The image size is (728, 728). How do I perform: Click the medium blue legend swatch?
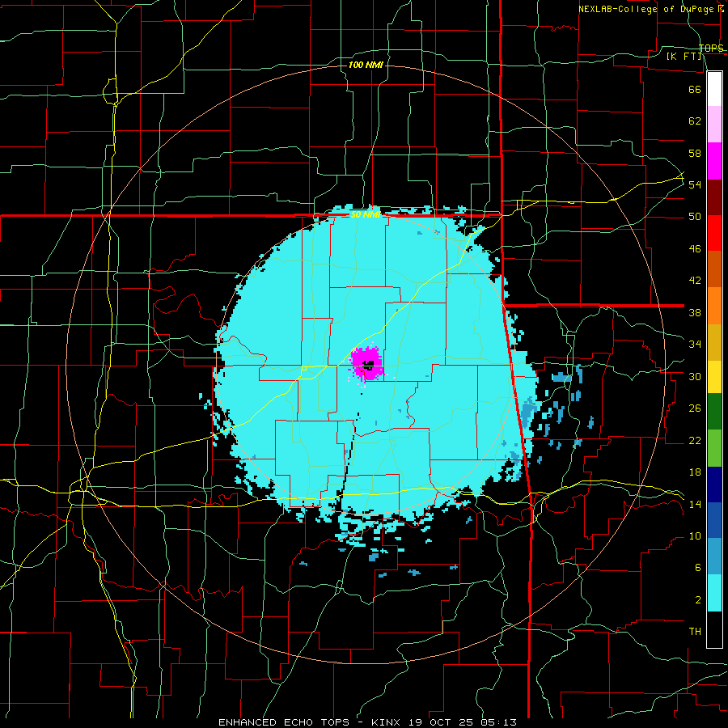714,520
